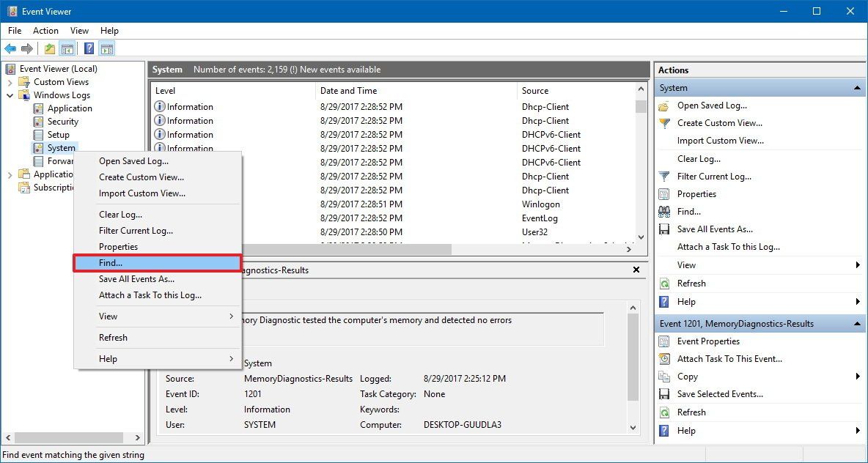The image size is (868, 463).
Task: Click the Create Custom View filter icon
Action: (663, 123)
